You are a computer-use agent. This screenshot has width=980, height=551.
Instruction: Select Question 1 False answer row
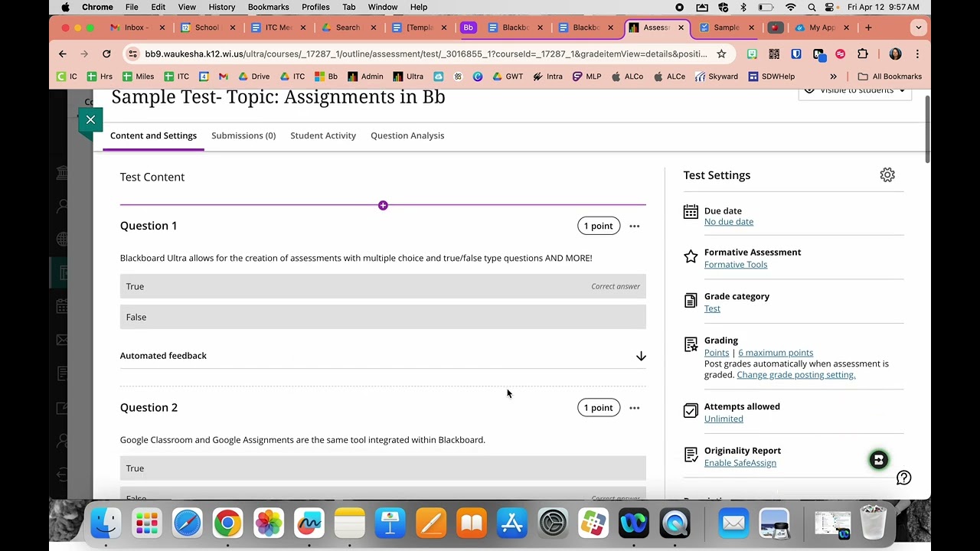(383, 317)
